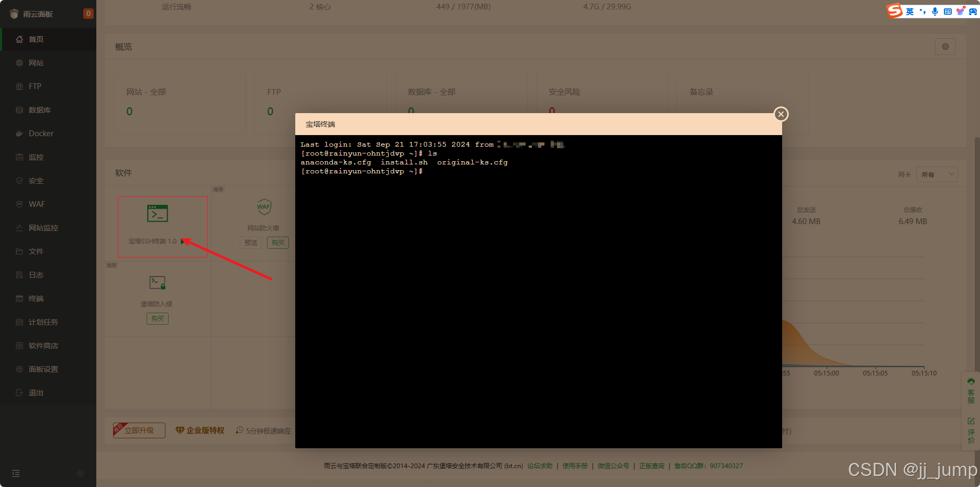The height and width of the screenshot is (487, 980).
Task: Open 微信公众号 footer link
Action: pyautogui.click(x=614, y=466)
